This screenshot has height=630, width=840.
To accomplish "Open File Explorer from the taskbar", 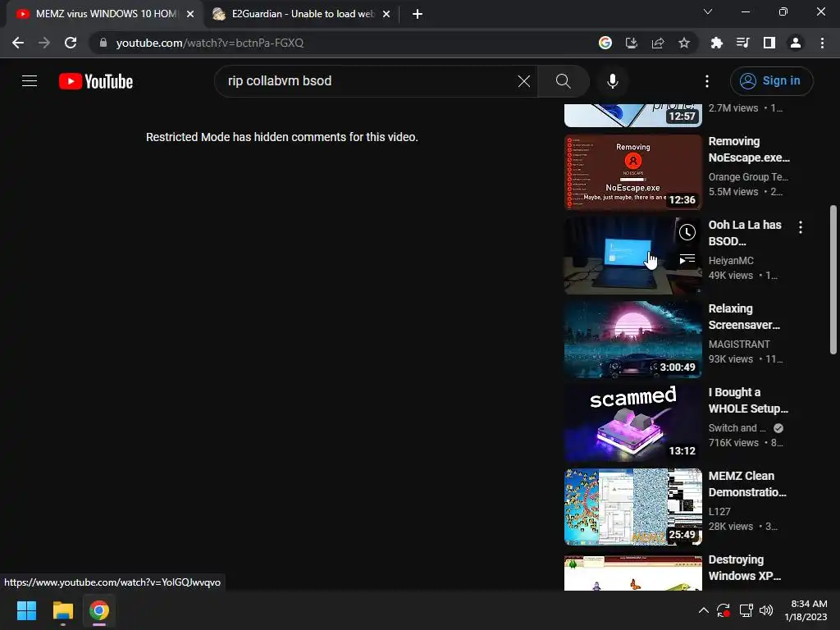I will point(62,610).
